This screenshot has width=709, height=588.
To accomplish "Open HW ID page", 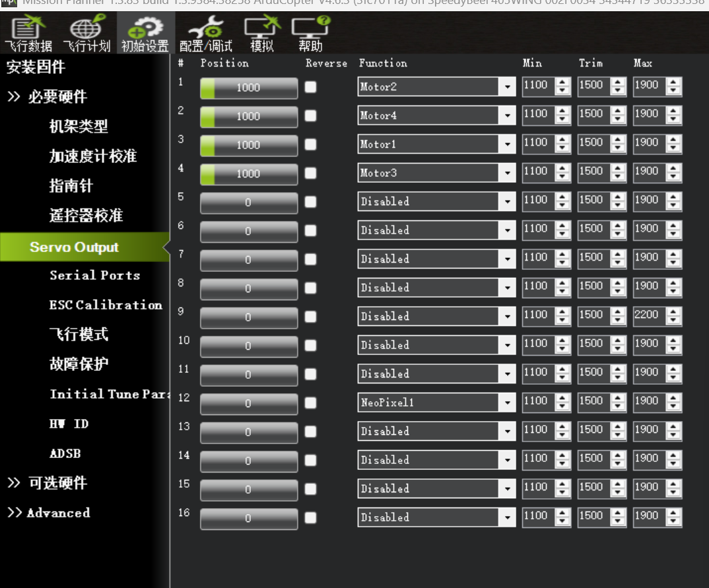I will [69, 424].
